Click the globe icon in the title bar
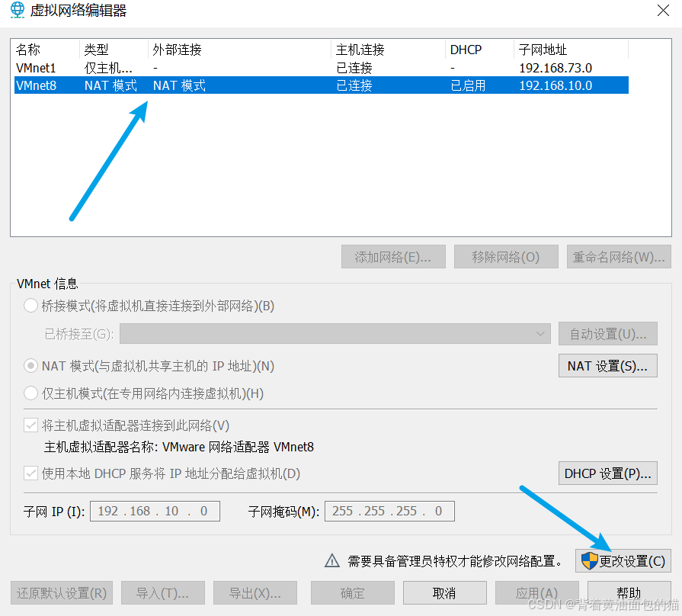 [18, 10]
